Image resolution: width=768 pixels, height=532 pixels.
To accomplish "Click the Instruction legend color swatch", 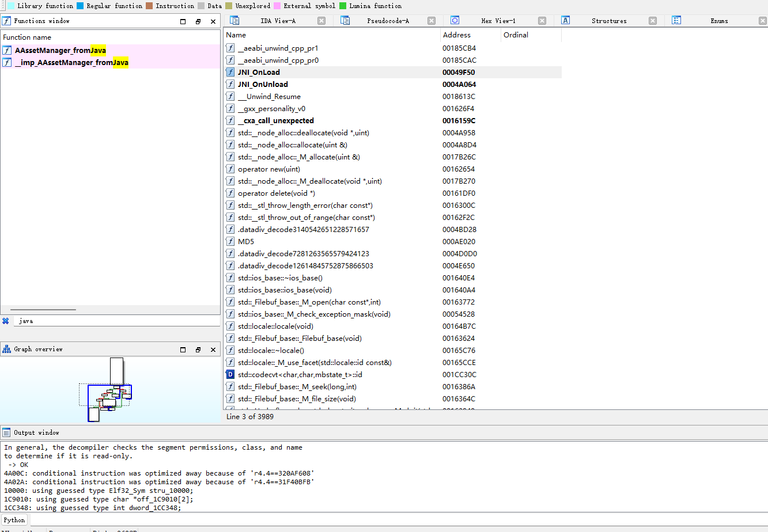I will pos(149,6).
